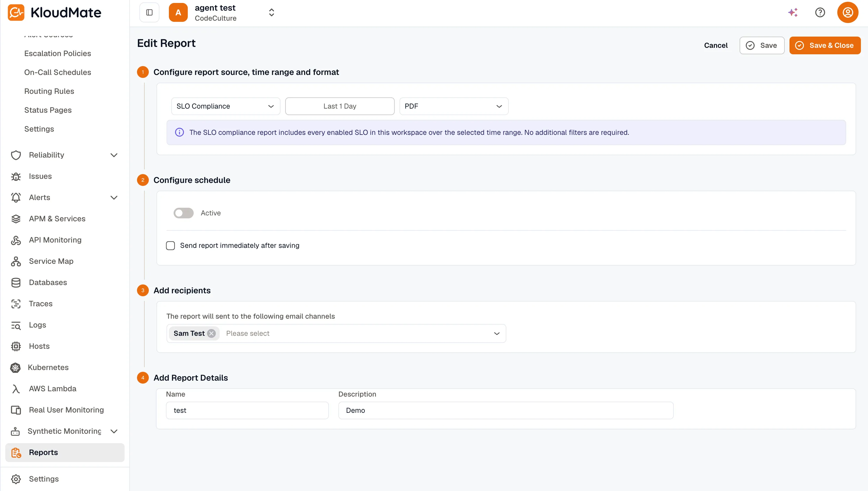868x491 pixels.
Task: Open the Settings sub-item under Status Pages
Action: pos(39,129)
